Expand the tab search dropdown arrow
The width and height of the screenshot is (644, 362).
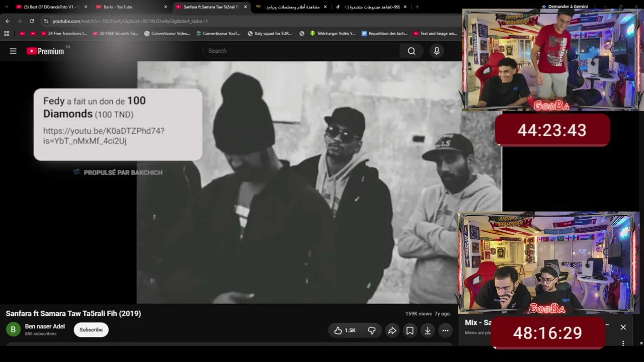(6, 7)
